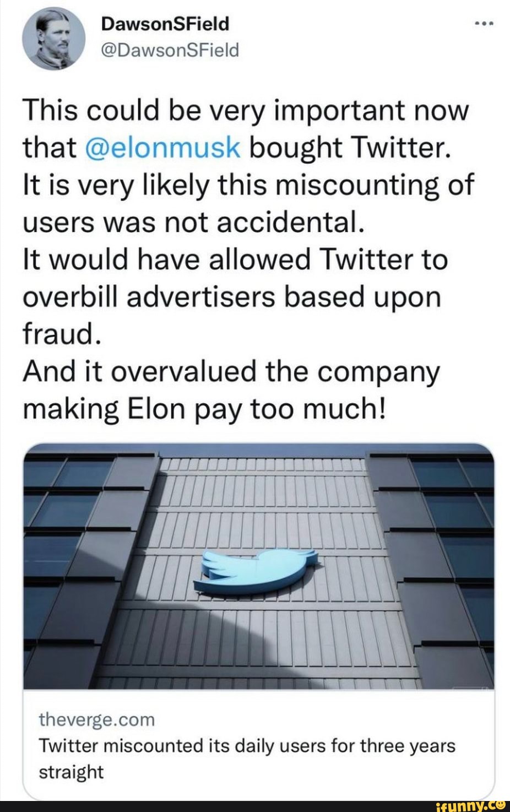Click the iFunny watermark logo
Screen dimensions: 510x812
tap(470, 805)
